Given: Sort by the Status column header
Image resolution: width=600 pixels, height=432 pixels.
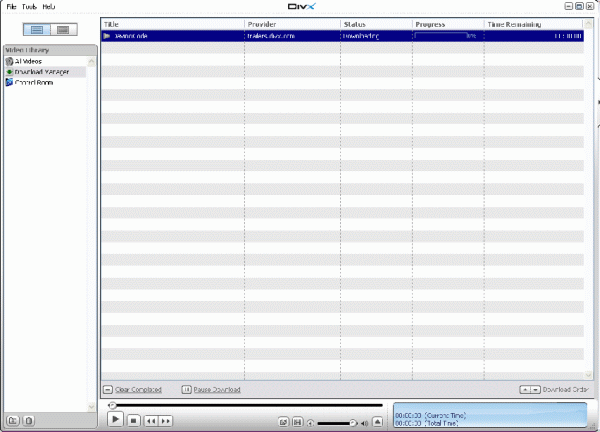Looking at the screenshot, I should pyautogui.click(x=376, y=24).
